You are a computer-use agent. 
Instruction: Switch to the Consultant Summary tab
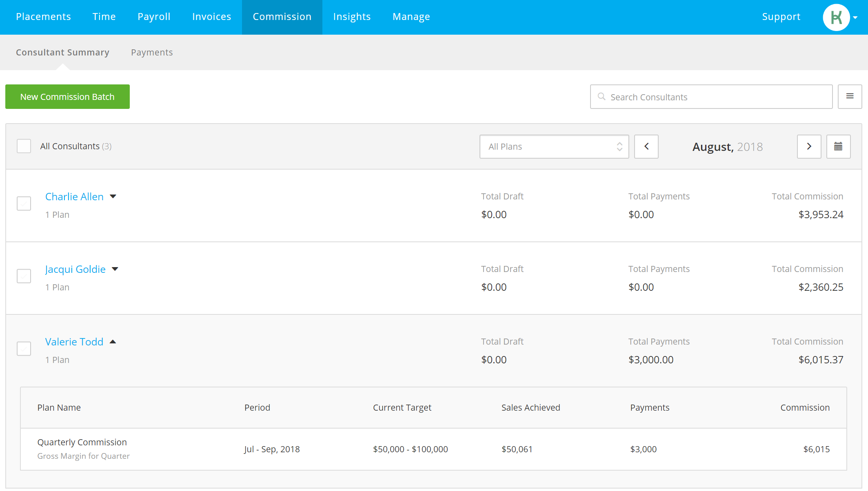tap(62, 52)
